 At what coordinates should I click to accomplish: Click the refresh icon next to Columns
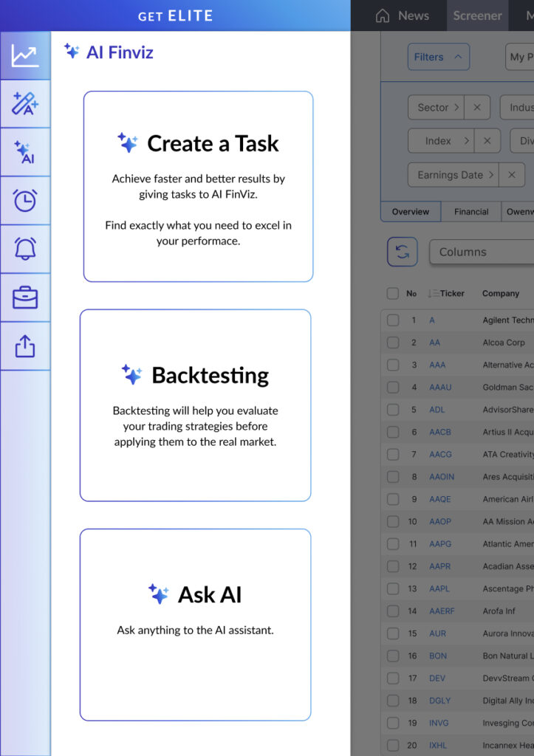pyautogui.click(x=403, y=252)
